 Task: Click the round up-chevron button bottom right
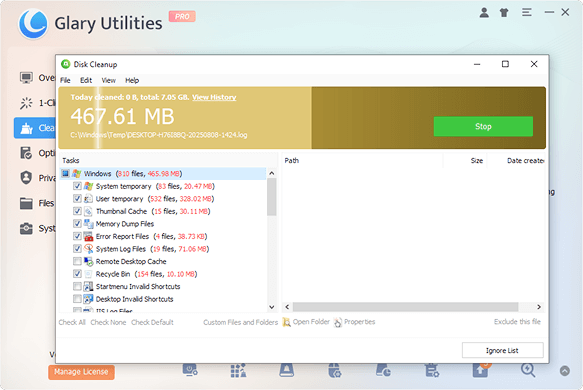[565, 371]
